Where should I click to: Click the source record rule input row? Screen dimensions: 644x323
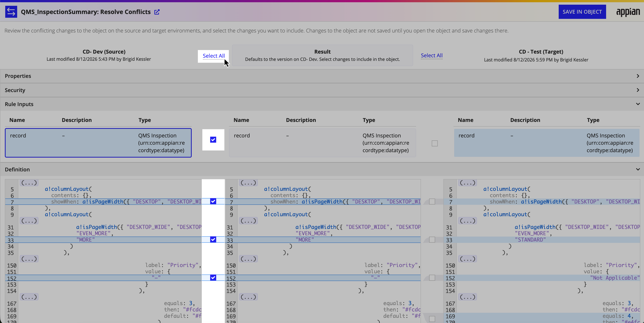pos(98,143)
